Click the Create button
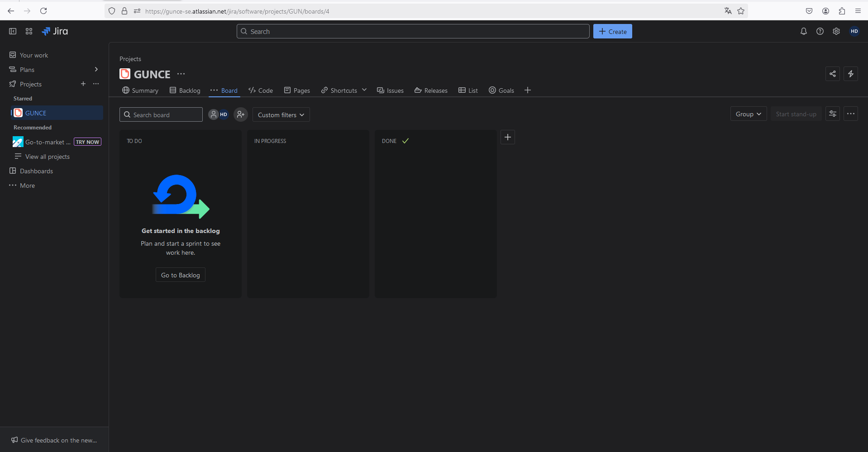 point(613,31)
